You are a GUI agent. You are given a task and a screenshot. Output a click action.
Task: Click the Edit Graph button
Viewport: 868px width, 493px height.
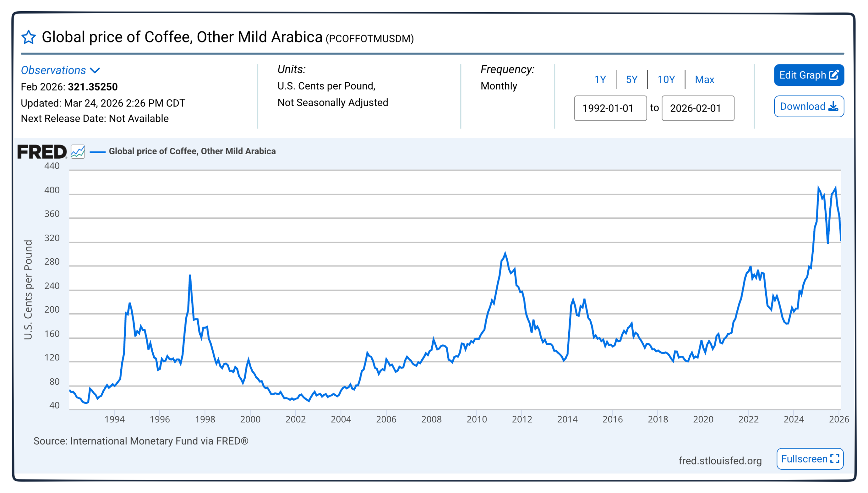coord(809,75)
